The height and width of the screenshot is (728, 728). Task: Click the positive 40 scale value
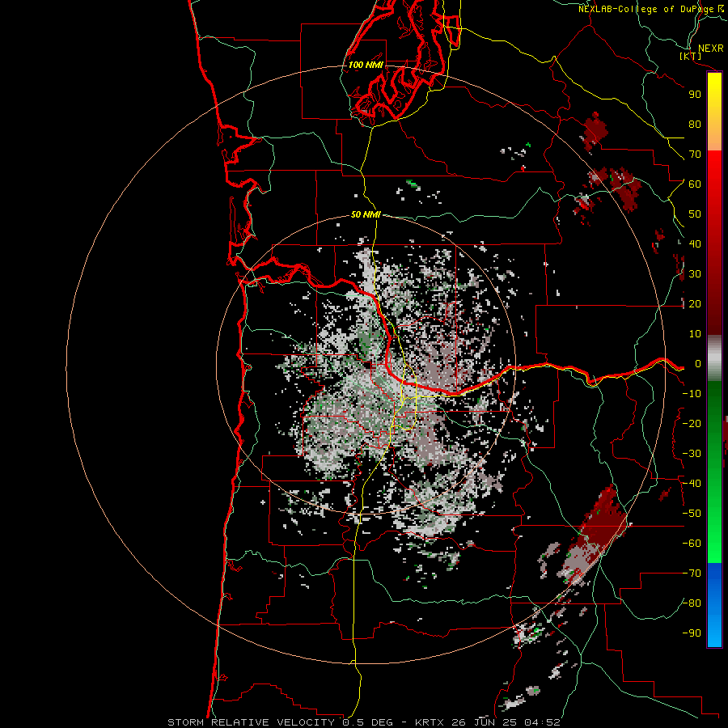click(695, 244)
